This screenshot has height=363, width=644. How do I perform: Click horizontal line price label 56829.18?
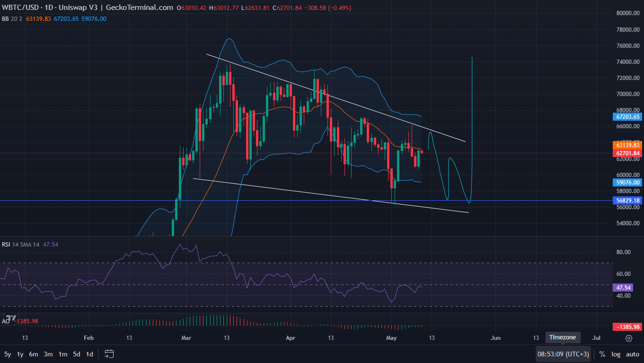click(x=628, y=201)
